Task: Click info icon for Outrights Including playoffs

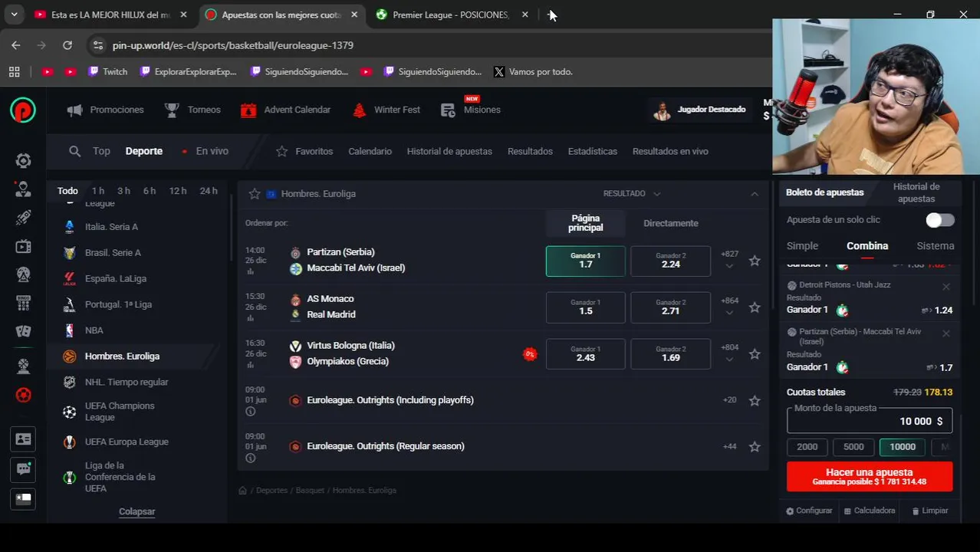Action: pyautogui.click(x=250, y=412)
